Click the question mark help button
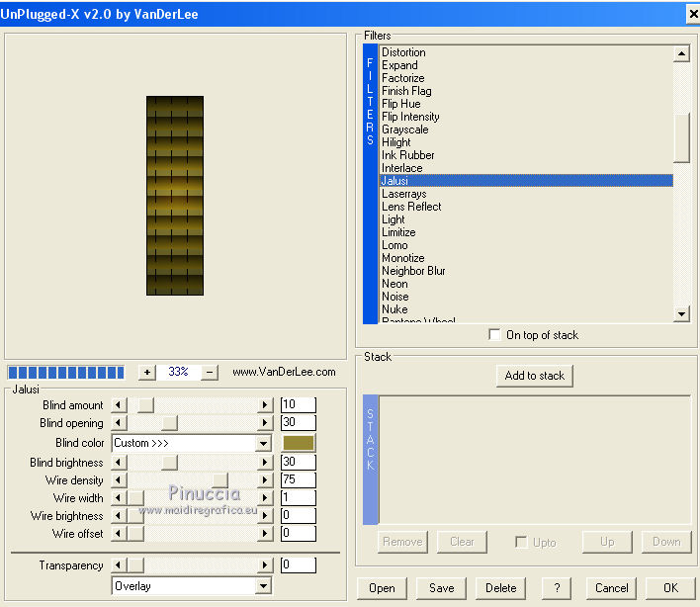700x607 pixels. click(x=557, y=588)
